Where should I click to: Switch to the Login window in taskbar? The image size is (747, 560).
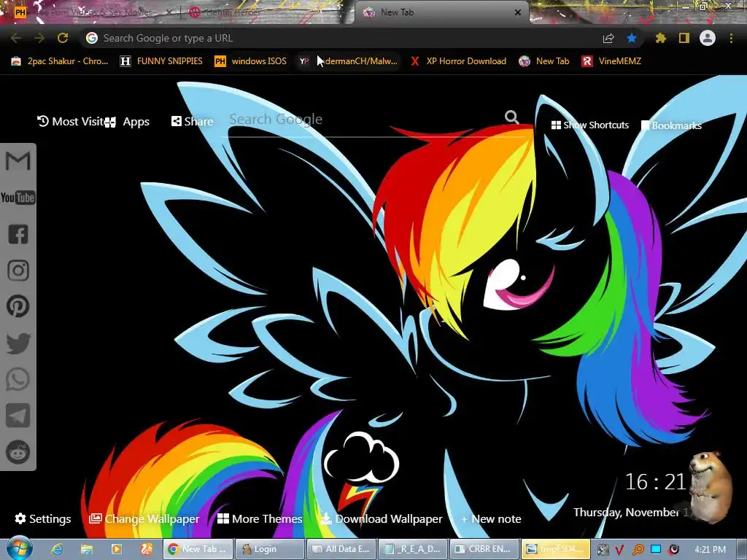pyautogui.click(x=270, y=549)
